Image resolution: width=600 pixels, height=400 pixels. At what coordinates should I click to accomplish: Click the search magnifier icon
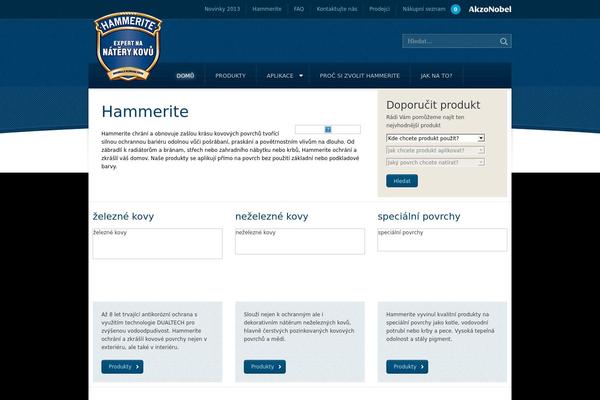click(504, 41)
